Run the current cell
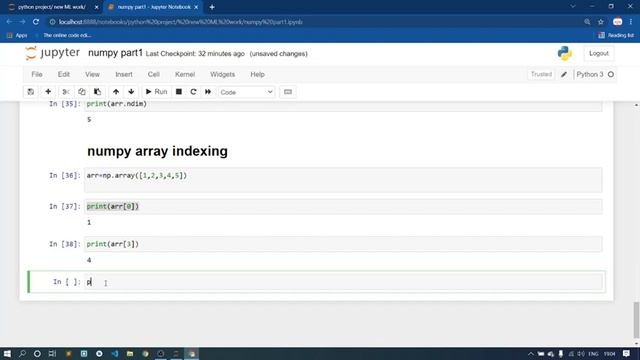 coord(156,92)
